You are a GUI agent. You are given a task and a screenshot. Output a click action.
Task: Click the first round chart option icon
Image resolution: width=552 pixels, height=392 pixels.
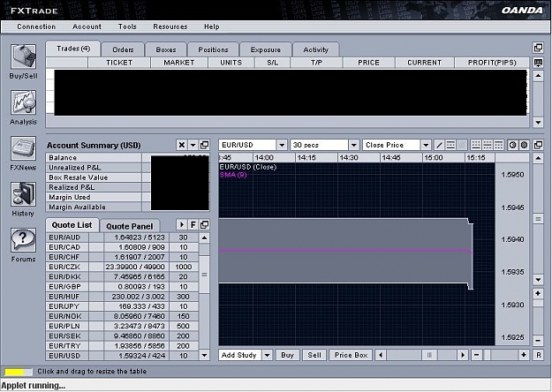click(512, 145)
